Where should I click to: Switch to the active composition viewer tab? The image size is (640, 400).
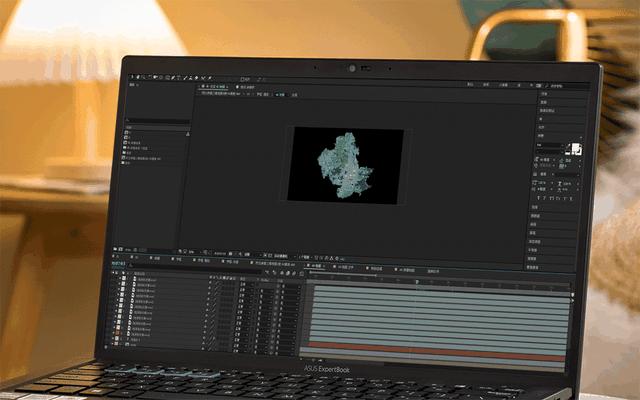click(213, 87)
